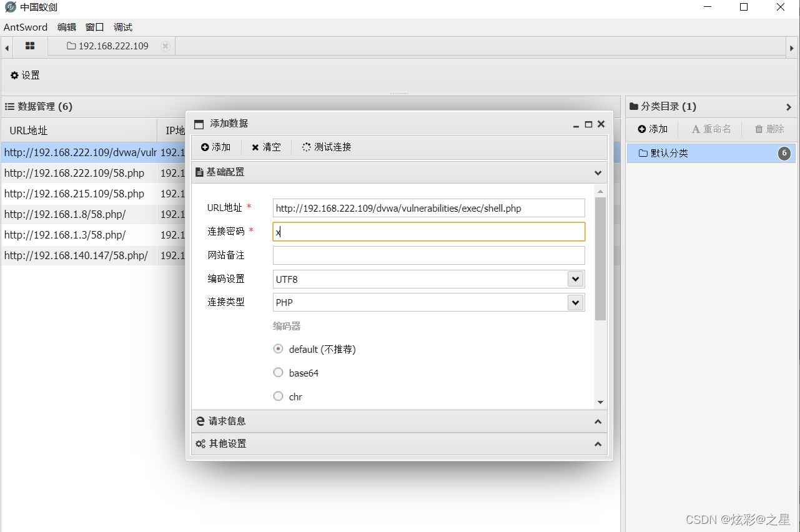Click the dialog scrollbar down arrow

(600, 403)
